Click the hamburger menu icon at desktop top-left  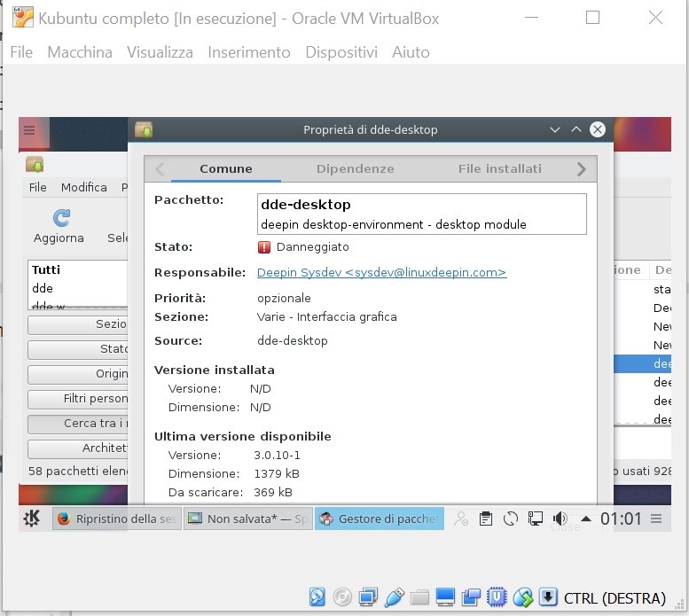pos(29,130)
